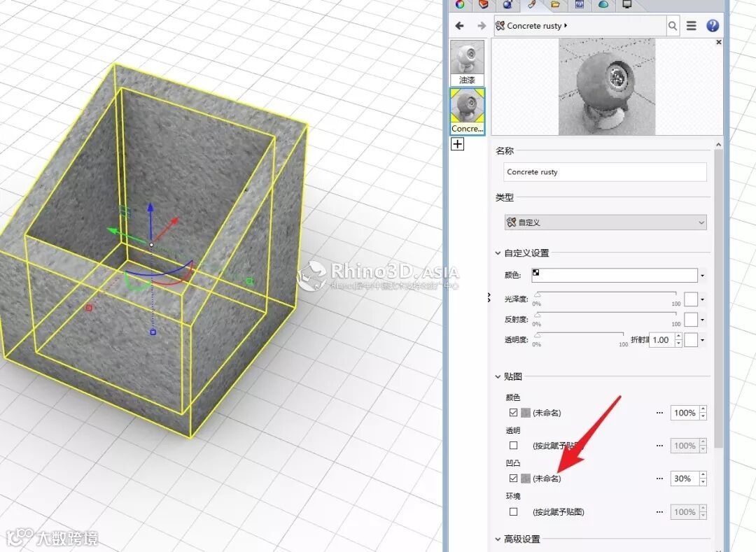756x552 pixels.
Task: Click the material panel vertical scrollbar
Action: tap(718, 299)
